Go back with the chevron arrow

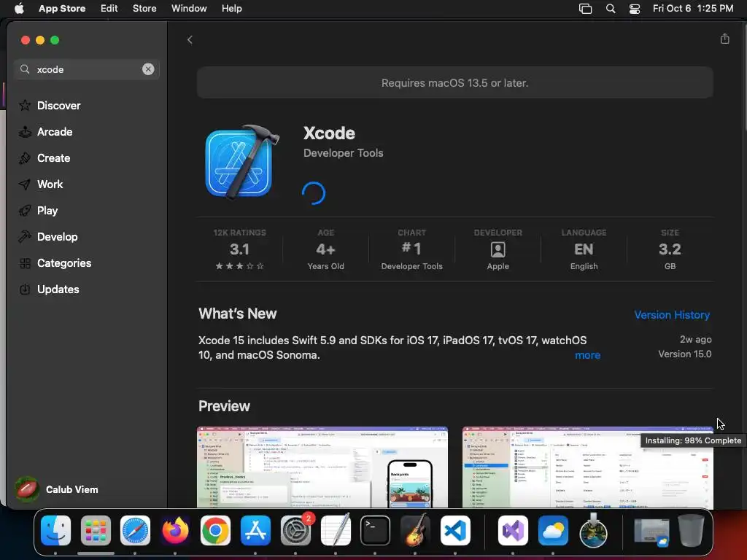(190, 40)
